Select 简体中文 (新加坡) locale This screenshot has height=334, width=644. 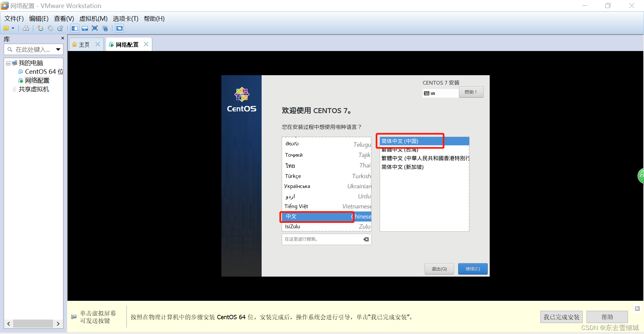424,167
